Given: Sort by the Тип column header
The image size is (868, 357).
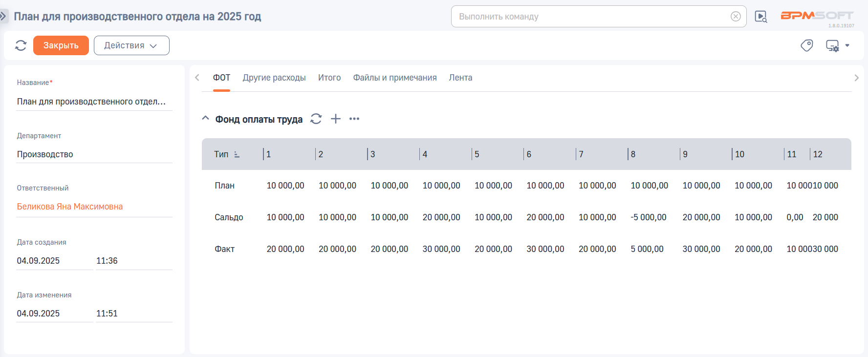Looking at the screenshot, I should coord(221,154).
